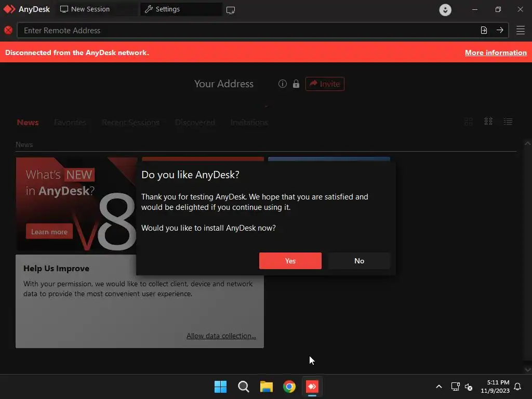Open the hamburger main menu
The height and width of the screenshot is (399, 532).
coord(521,30)
